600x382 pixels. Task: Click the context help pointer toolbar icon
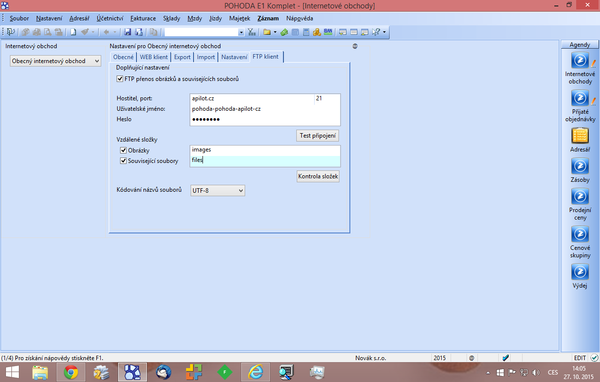pyautogui.click(x=376, y=32)
